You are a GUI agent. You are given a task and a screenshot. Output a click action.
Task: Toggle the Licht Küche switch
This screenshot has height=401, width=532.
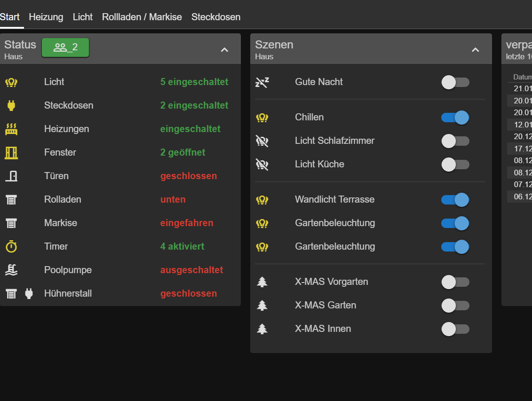click(x=455, y=165)
